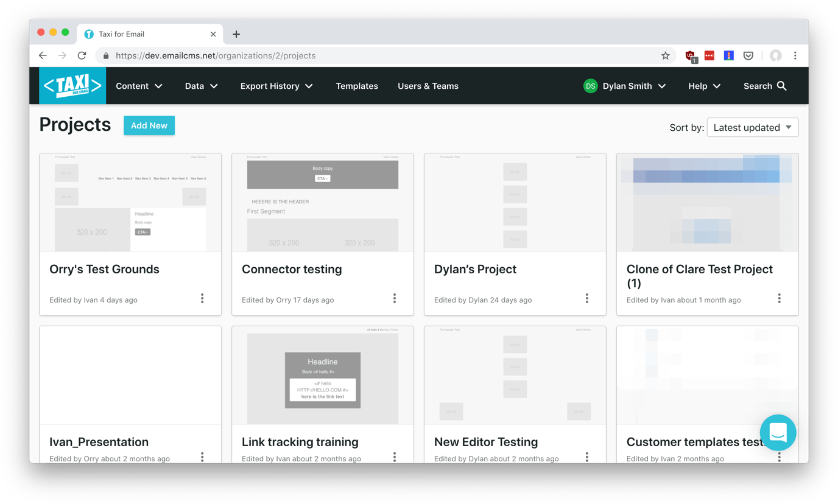Open options menu for New Editor Testing
838x504 pixels.
587,457
